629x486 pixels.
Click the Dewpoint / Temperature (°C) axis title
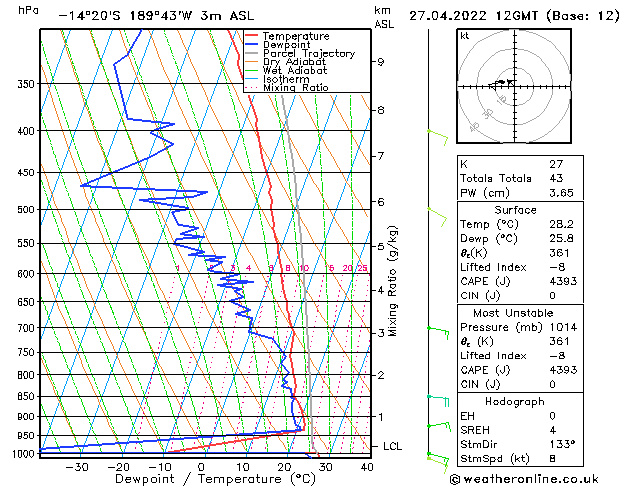pos(215,479)
